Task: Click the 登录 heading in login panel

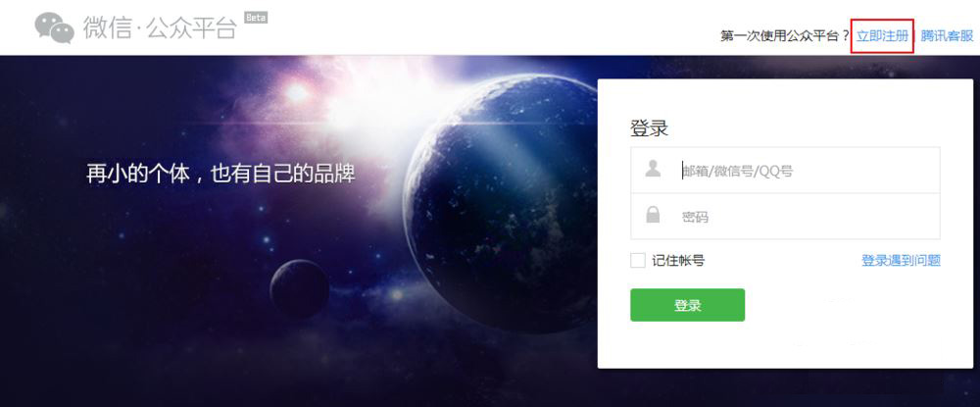Action: pyautogui.click(x=649, y=128)
